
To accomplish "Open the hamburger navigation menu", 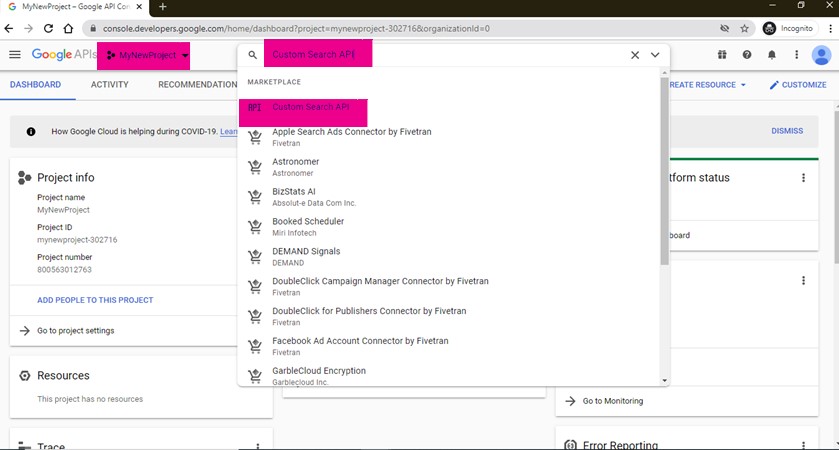I will (x=15, y=55).
